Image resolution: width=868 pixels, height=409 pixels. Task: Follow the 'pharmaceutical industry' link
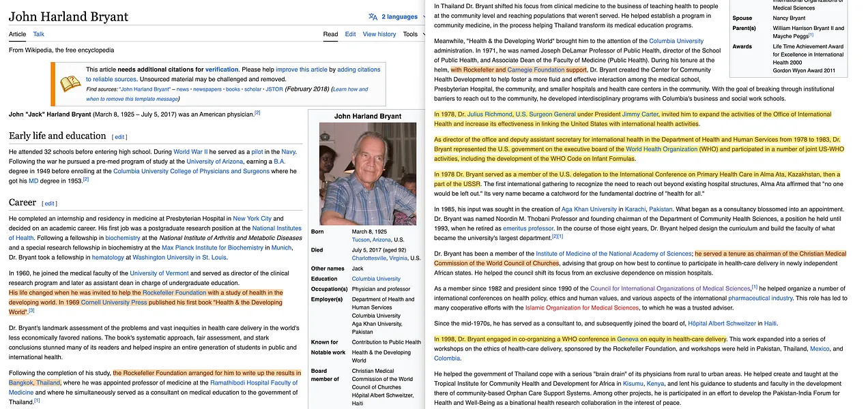coord(760,298)
